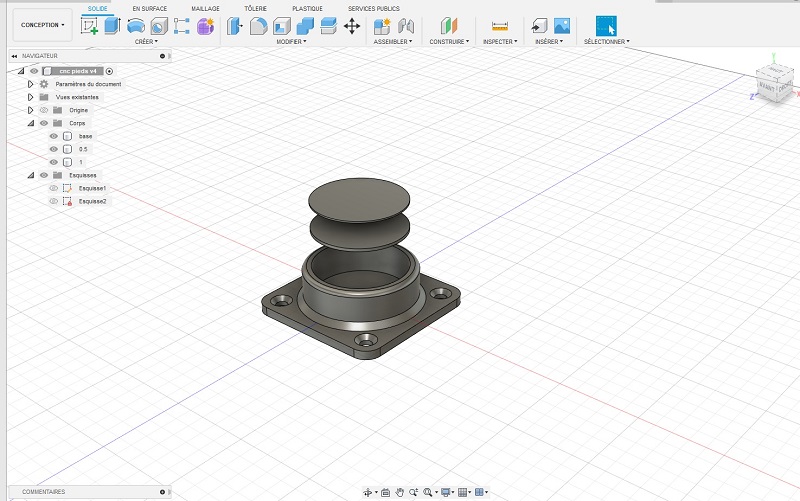Open the CONCEPTION workspace dropdown
800x501 pixels.
pyautogui.click(x=43, y=25)
